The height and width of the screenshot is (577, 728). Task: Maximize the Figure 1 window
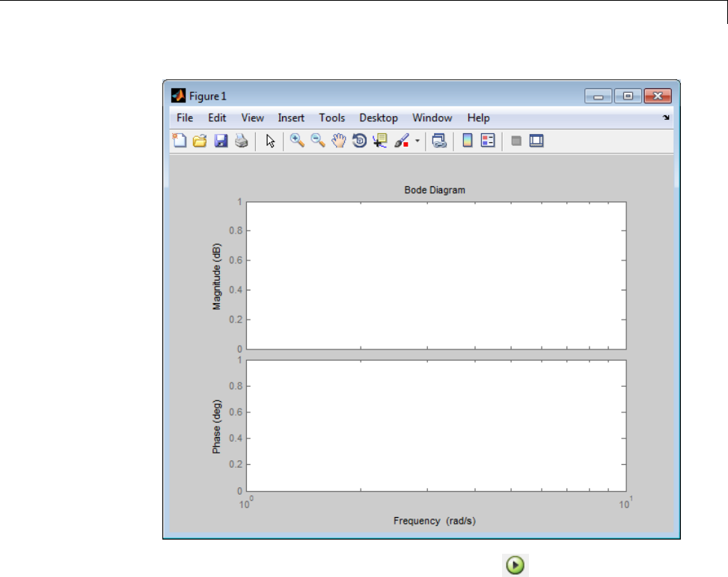[628, 96]
